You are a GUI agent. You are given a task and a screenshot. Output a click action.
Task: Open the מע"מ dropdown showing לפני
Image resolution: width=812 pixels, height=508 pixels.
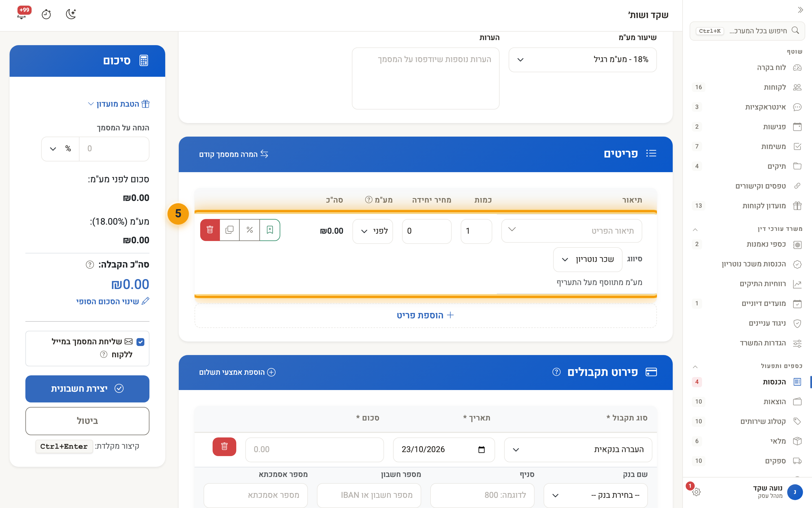pos(372,231)
